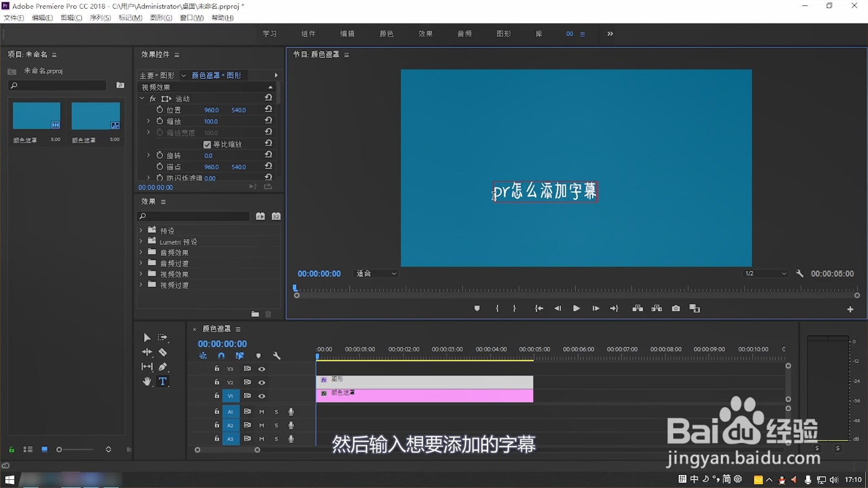Toggle lock on track V2

(x=217, y=382)
